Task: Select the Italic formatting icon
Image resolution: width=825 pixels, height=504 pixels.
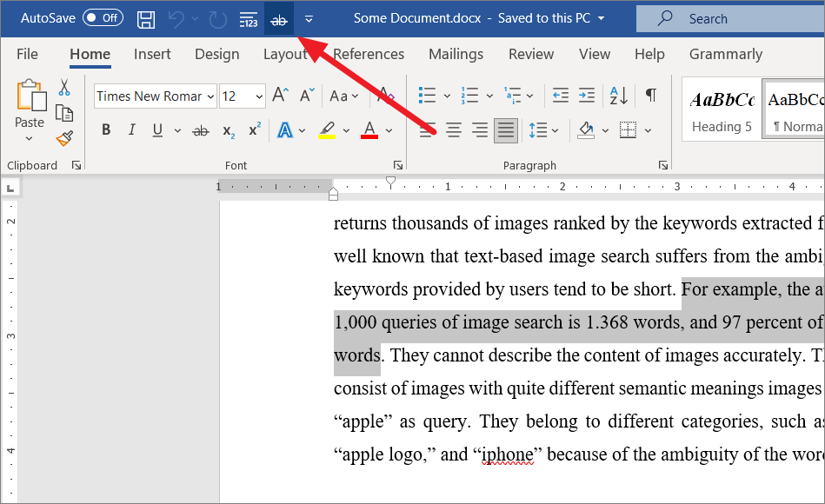Action: tap(130, 129)
